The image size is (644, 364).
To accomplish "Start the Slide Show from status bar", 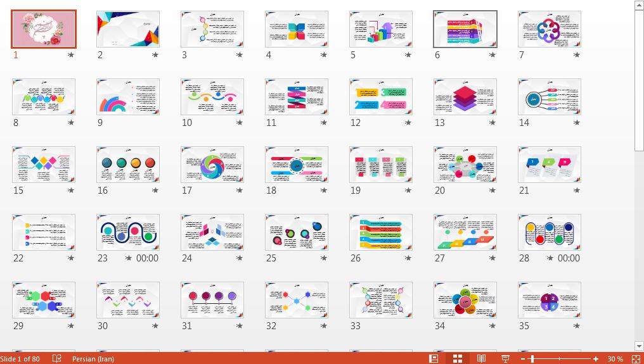I will point(505,359).
